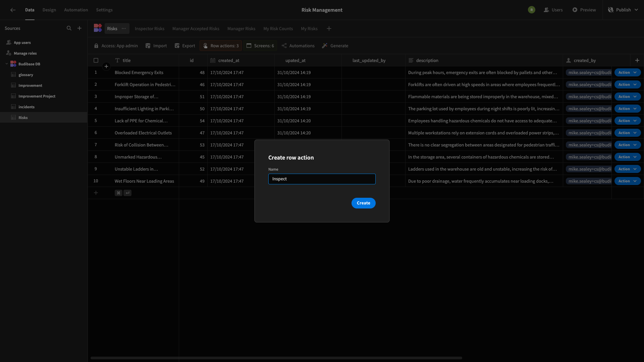The width and height of the screenshot is (644, 362).
Task: Add a new source with plus icon
Action: tap(79, 28)
